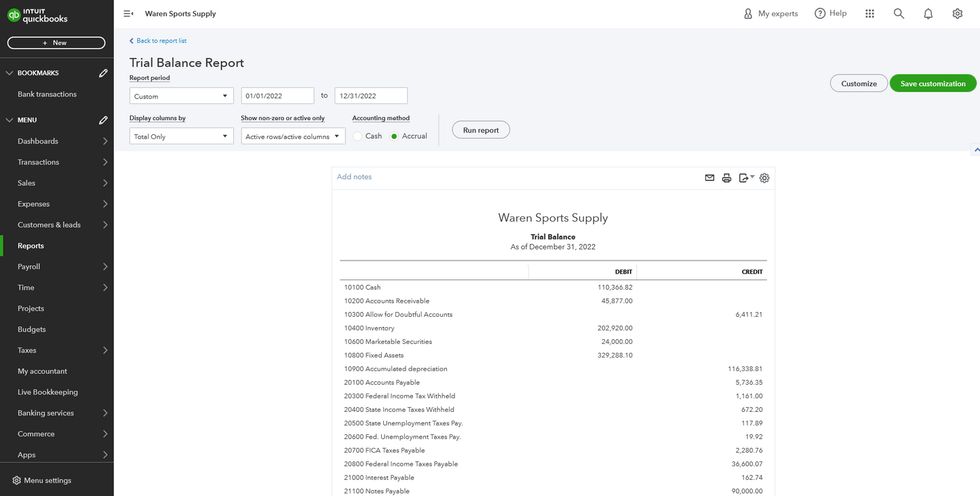Open the settings gear in header

958,14
